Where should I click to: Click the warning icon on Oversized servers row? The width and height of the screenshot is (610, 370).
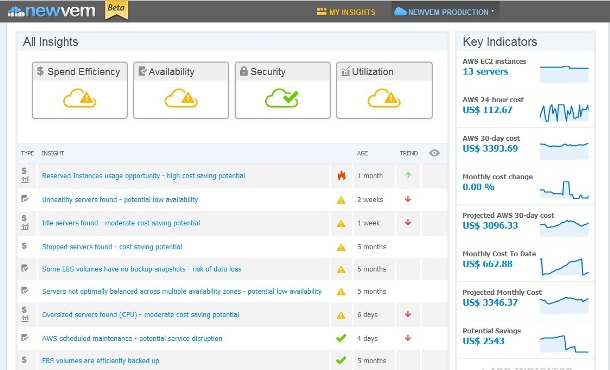point(341,315)
